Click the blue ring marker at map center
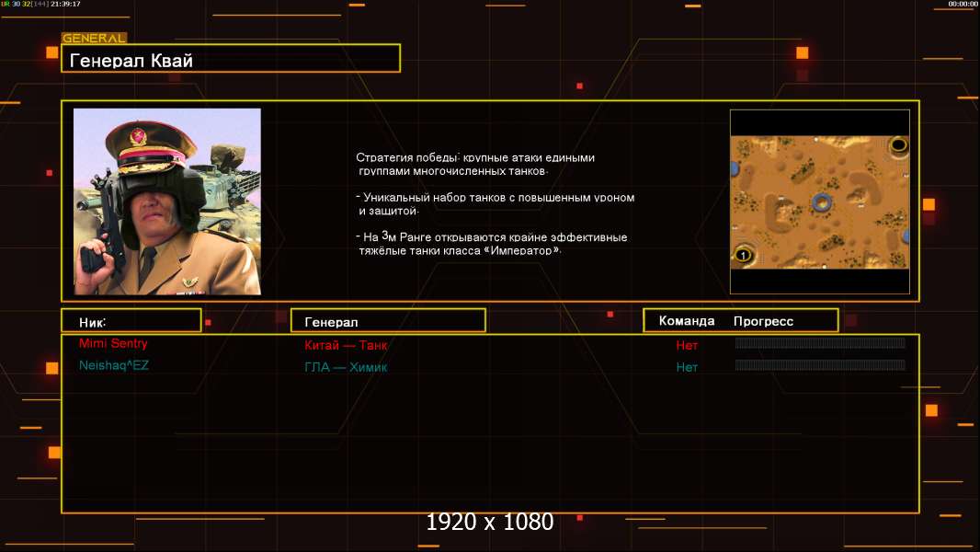The width and height of the screenshot is (980, 552). tap(821, 201)
